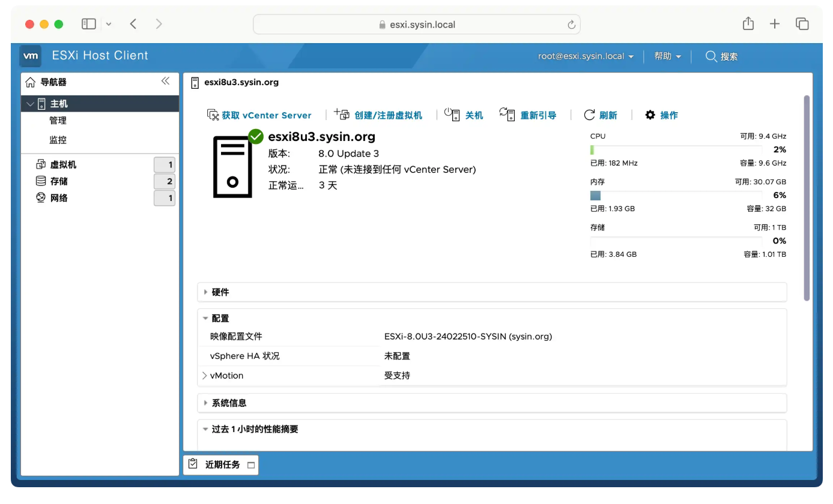Screen dimensions: 833x504
Task: Click the search magnifier icon
Action: pos(711,56)
